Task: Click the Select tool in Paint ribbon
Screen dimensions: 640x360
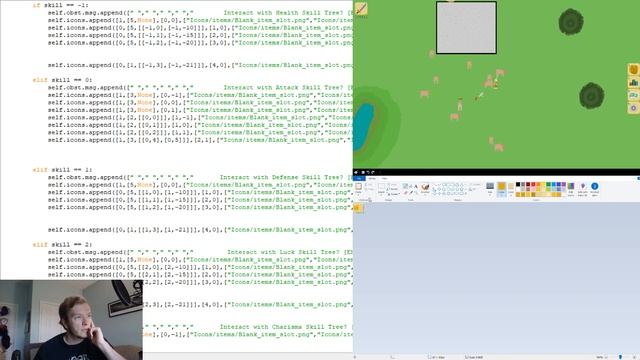Action: (x=381, y=189)
